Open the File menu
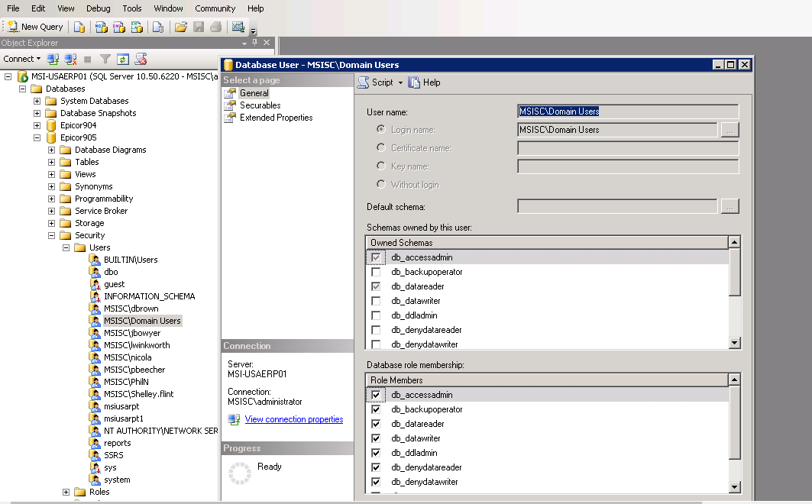Image resolution: width=812 pixels, height=504 pixels. point(13,8)
